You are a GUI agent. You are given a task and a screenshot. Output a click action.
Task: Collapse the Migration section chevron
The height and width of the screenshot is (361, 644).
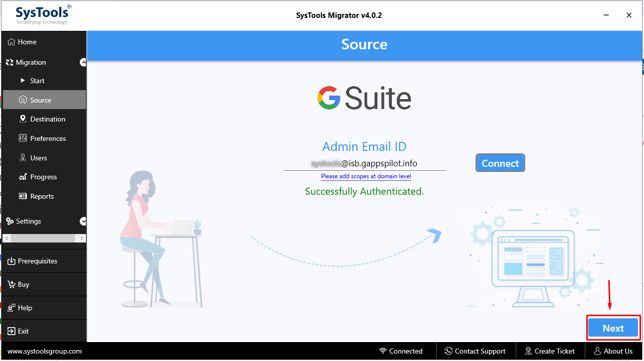pos(83,62)
